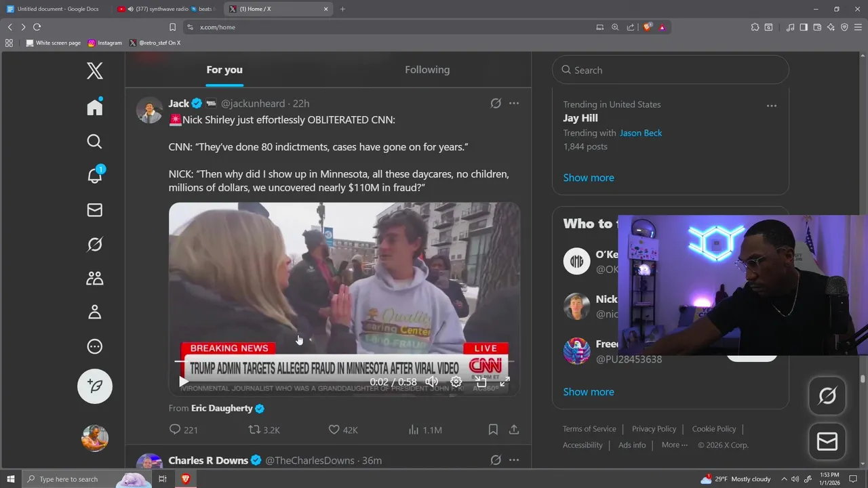
Task: Open Charles R Downs profile name
Action: (208, 460)
